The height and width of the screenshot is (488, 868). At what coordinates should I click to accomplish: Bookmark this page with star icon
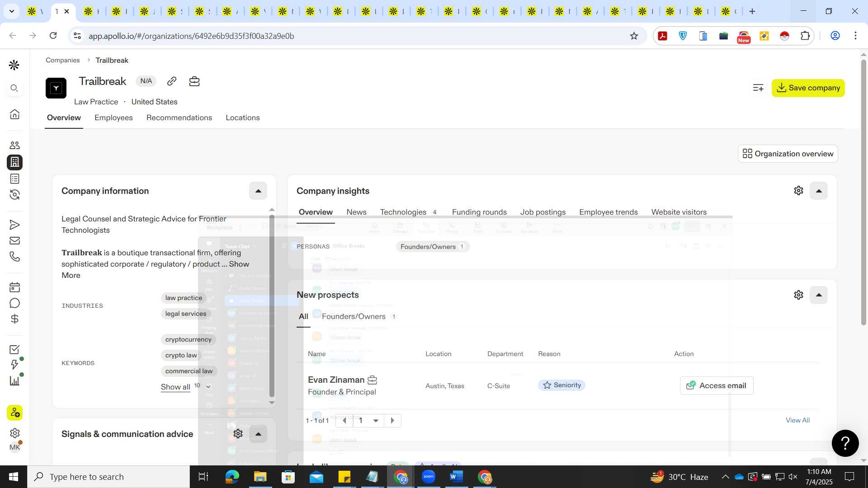tap(634, 36)
